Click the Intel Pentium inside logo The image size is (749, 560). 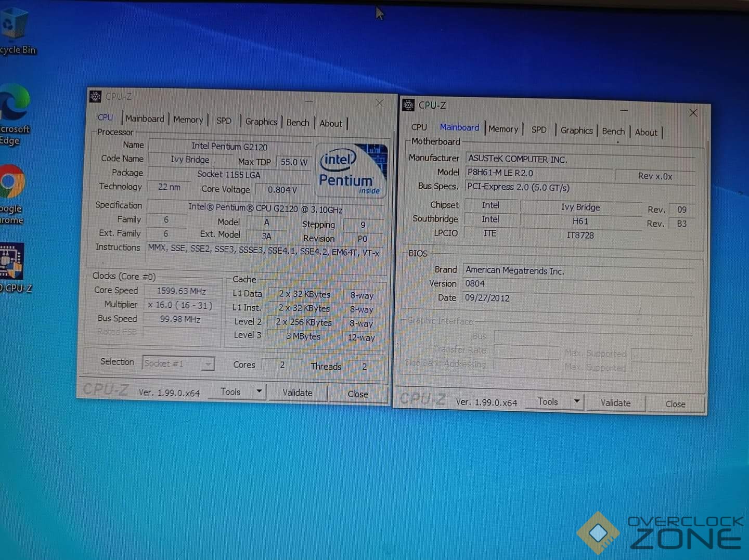[x=352, y=170]
